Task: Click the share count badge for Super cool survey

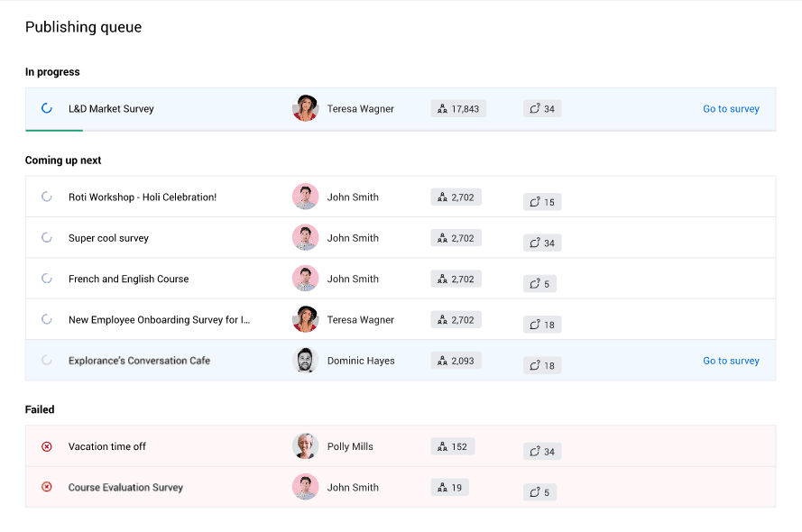Action: coord(542,243)
